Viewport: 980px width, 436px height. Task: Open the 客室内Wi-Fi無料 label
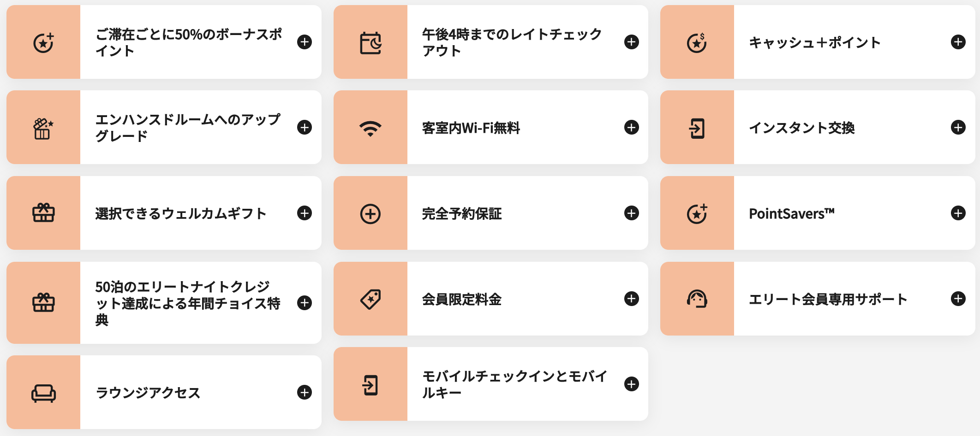pyautogui.click(x=471, y=128)
